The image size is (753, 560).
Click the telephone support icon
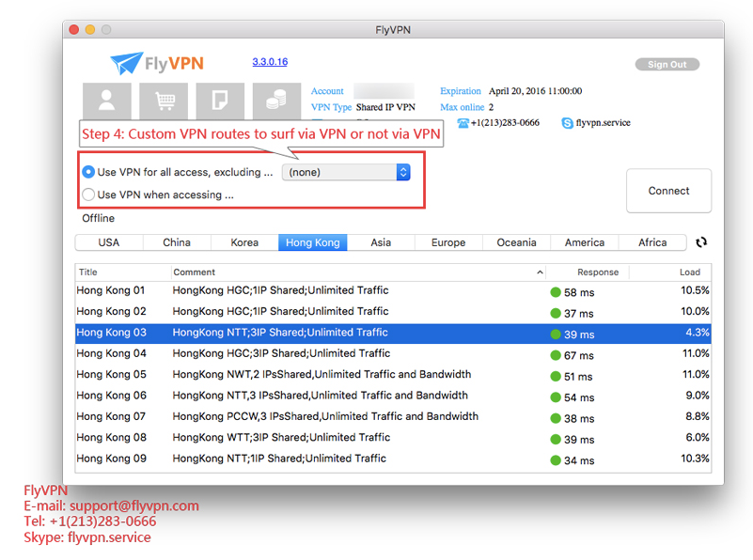[463, 123]
